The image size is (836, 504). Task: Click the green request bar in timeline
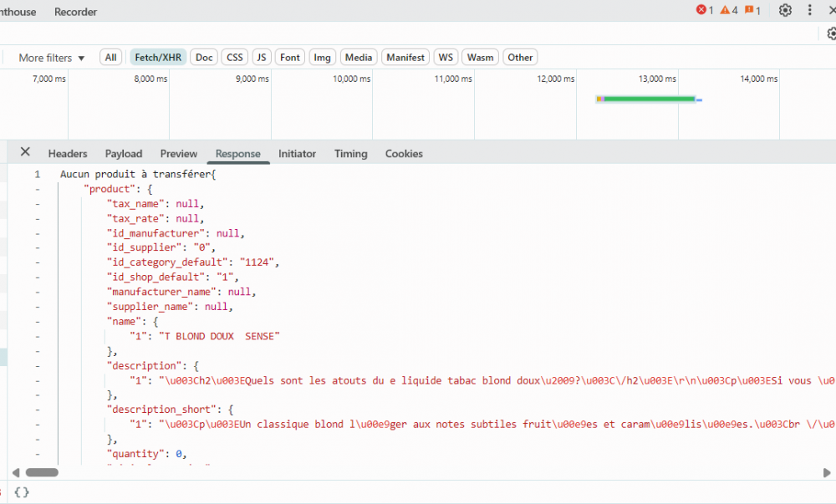[649, 99]
